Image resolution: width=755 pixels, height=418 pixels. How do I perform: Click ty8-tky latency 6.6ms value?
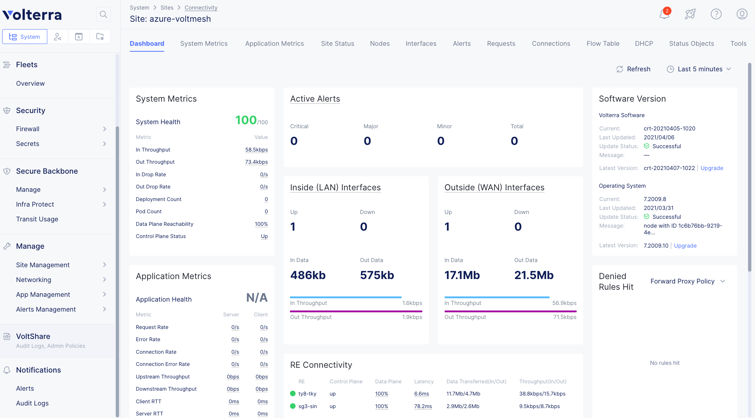click(x=421, y=394)
